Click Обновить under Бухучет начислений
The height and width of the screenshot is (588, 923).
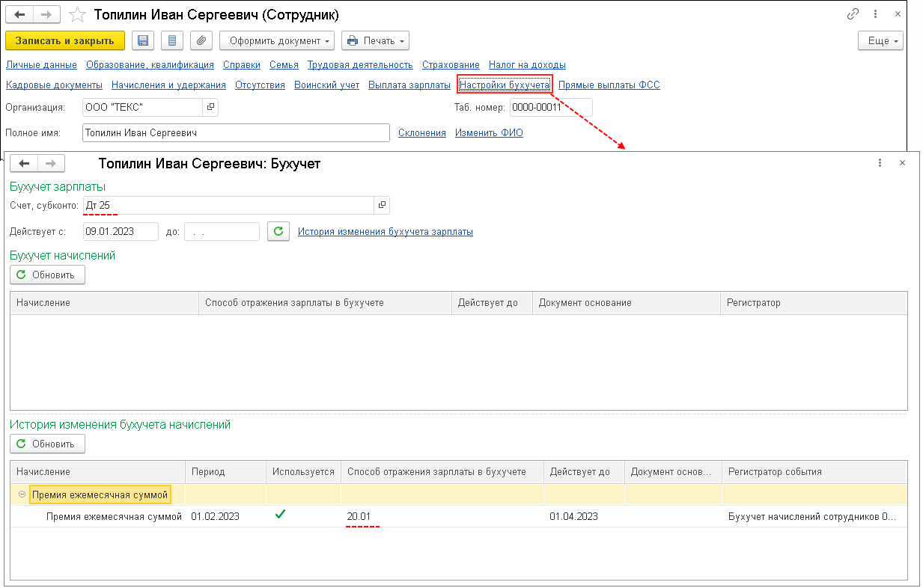click(47, 275)
